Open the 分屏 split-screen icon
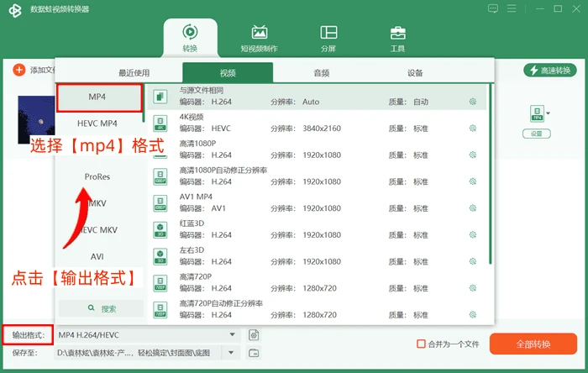588x373 pixels. click(x=328, y=33)
